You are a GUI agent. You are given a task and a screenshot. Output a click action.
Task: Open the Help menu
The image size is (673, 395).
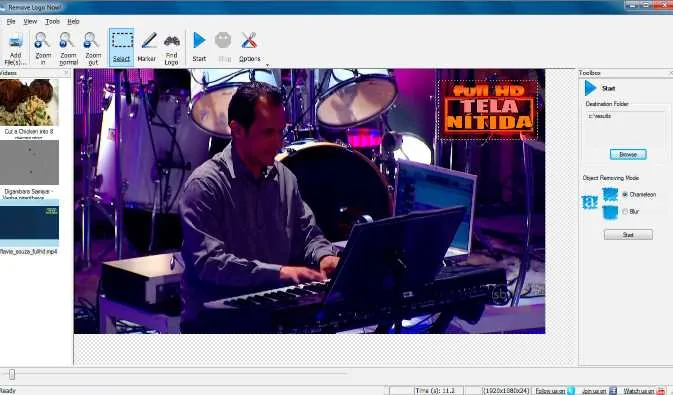point(73,21)
